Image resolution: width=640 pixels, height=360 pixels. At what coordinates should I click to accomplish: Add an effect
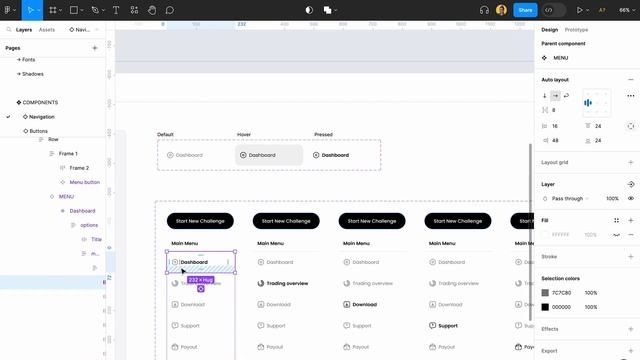click(631, 329)
